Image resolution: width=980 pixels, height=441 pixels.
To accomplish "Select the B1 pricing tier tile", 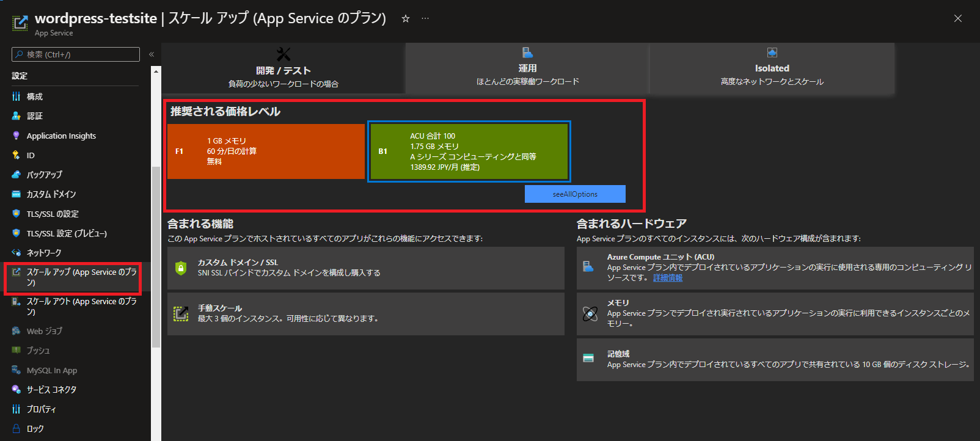I will pyautogui.click(x=469, y=151).
